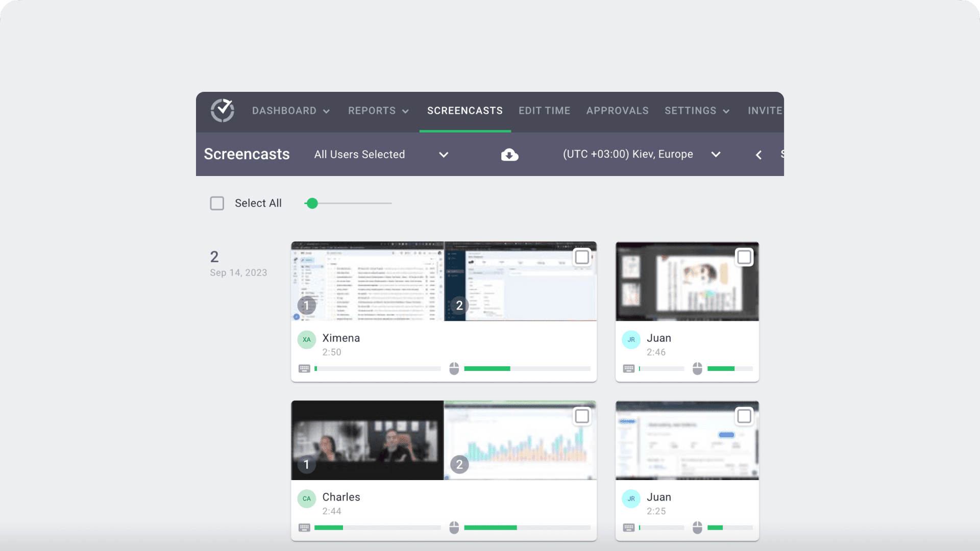Check the checkbox on Ximena's screencast
Viewport: 980px width, 551px height.
[581, 257]
